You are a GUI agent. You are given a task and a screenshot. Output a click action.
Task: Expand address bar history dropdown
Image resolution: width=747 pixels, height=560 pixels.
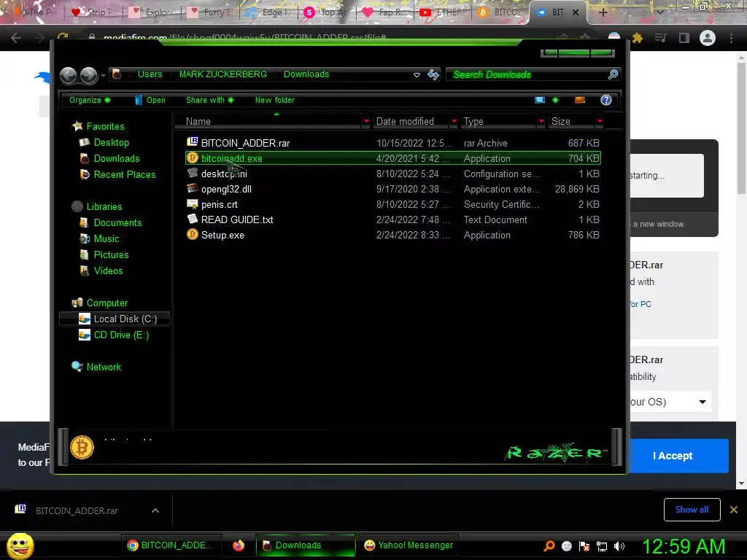[417, 75]
